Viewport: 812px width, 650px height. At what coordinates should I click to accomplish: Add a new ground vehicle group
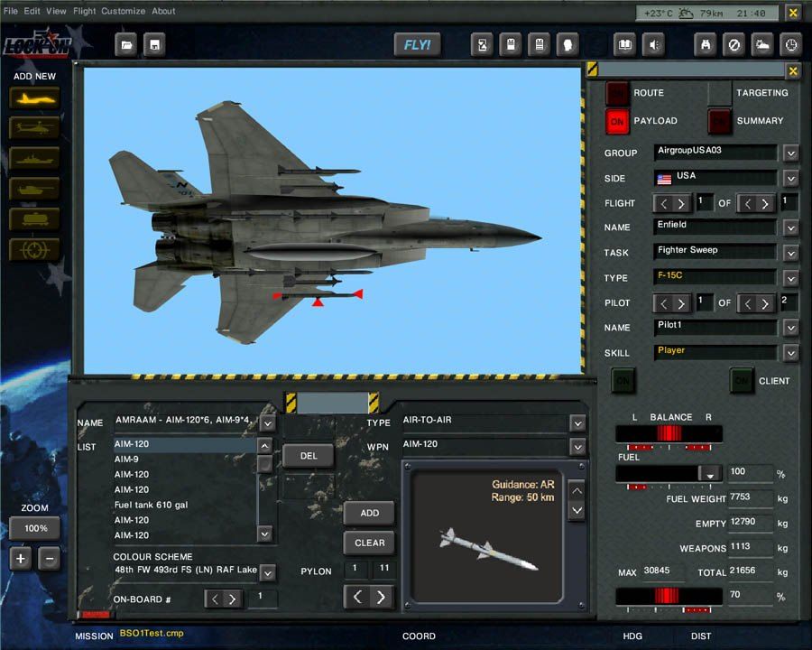pyautogui.click(x=33, y=189)
